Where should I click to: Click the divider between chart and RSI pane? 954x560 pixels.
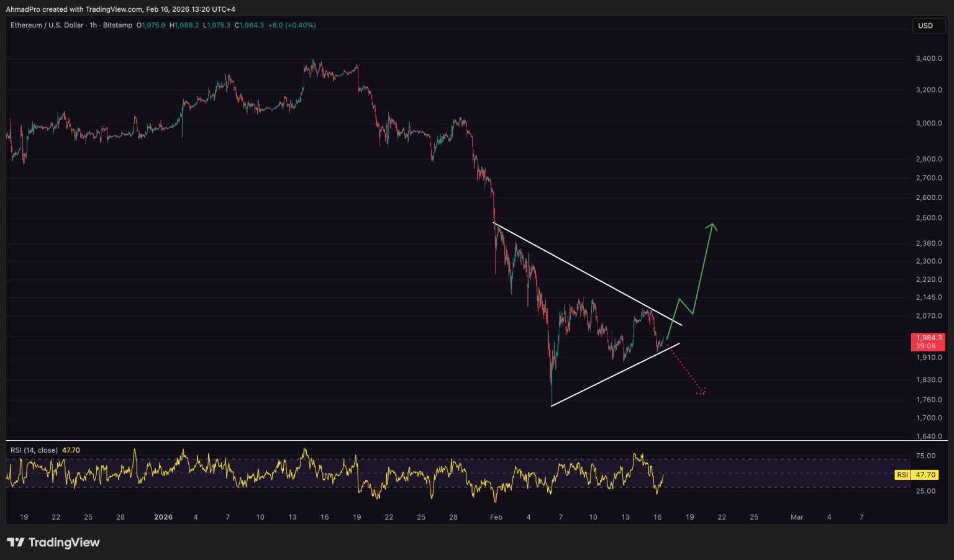coord(460,440)
